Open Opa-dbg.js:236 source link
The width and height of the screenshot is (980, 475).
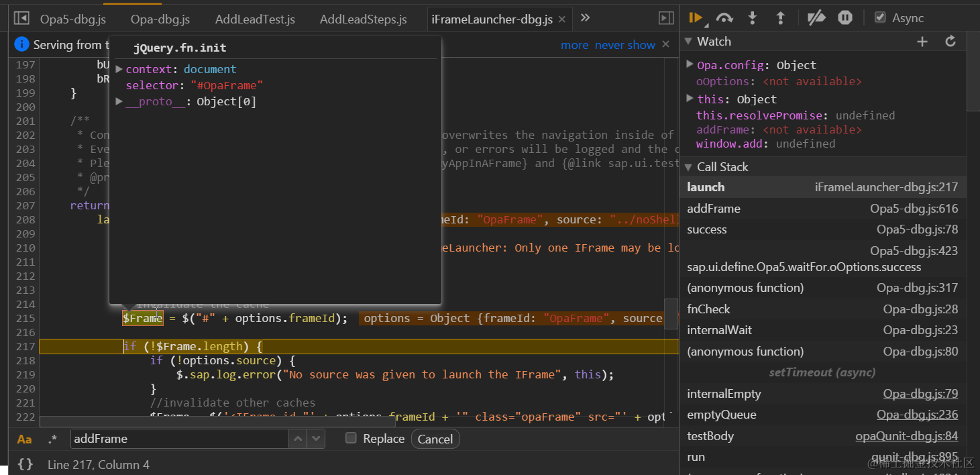[917, 415]
